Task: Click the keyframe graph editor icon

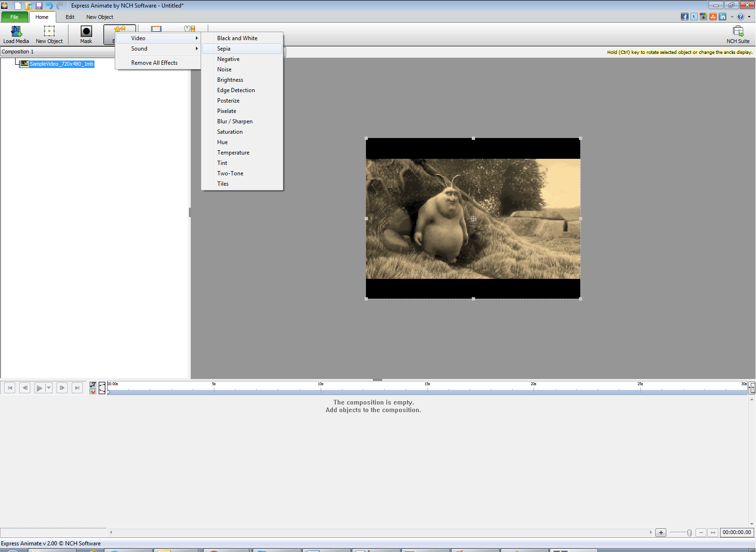Action: pos(102,388)
